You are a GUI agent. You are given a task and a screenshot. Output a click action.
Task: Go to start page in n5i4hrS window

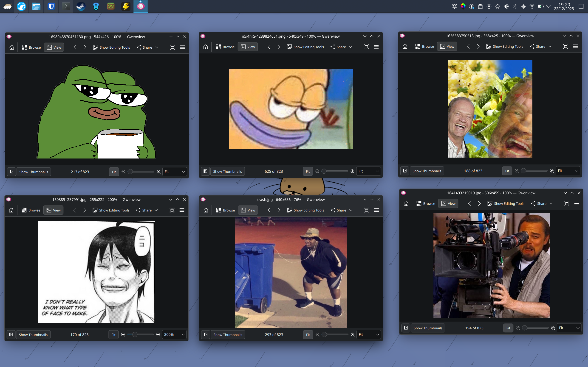click(206, 47)
